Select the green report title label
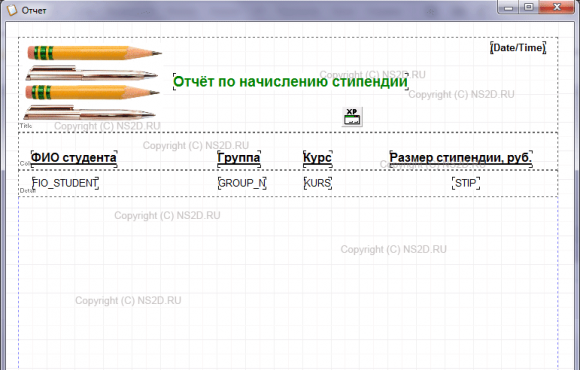This screenshot has height=370, width=580. [x=290, y=81]
